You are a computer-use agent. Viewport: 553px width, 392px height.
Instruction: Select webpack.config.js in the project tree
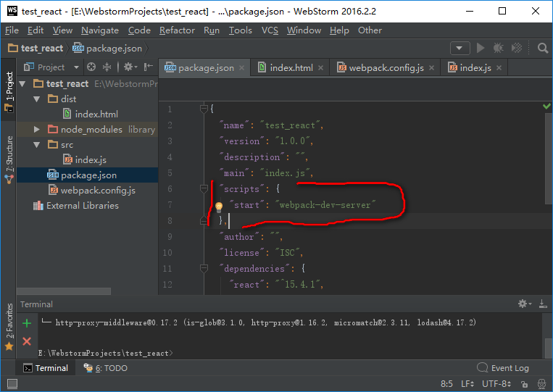pyautogui.click(x=97, y=190)
